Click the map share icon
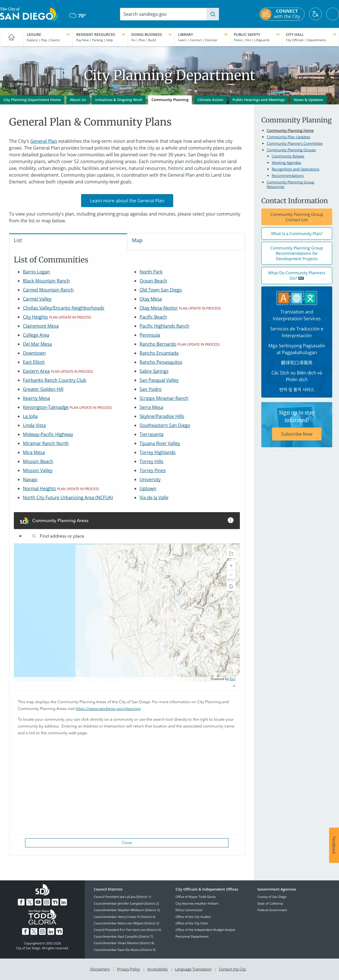This screenshot has width=339, height=980. (x=231, y=554)
